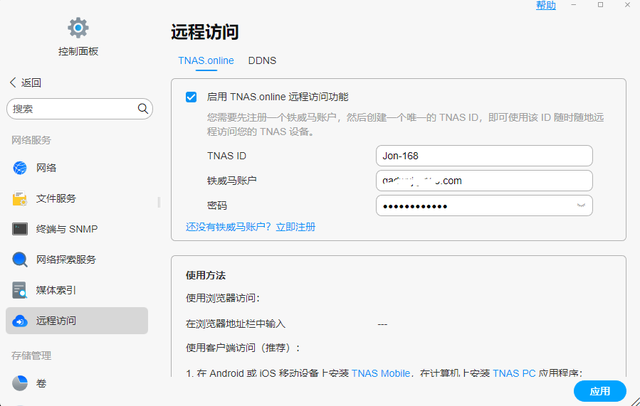
Task: Close the control panel window
Action: coord(627,5)
